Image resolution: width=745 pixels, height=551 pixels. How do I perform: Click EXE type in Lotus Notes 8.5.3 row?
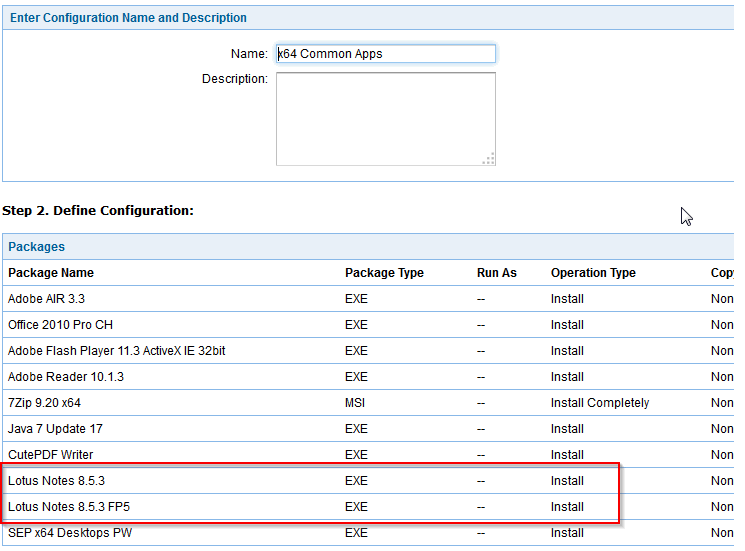356,481
